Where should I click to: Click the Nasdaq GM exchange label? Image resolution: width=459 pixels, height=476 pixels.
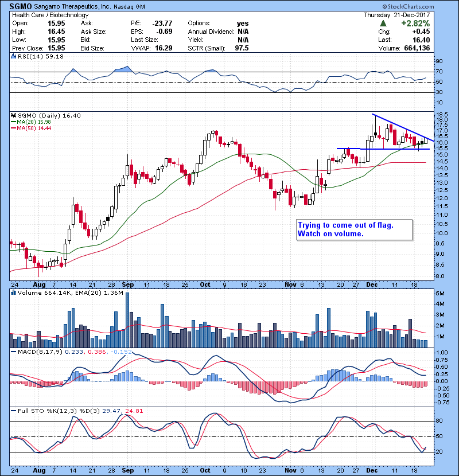[x=129, y=7]
